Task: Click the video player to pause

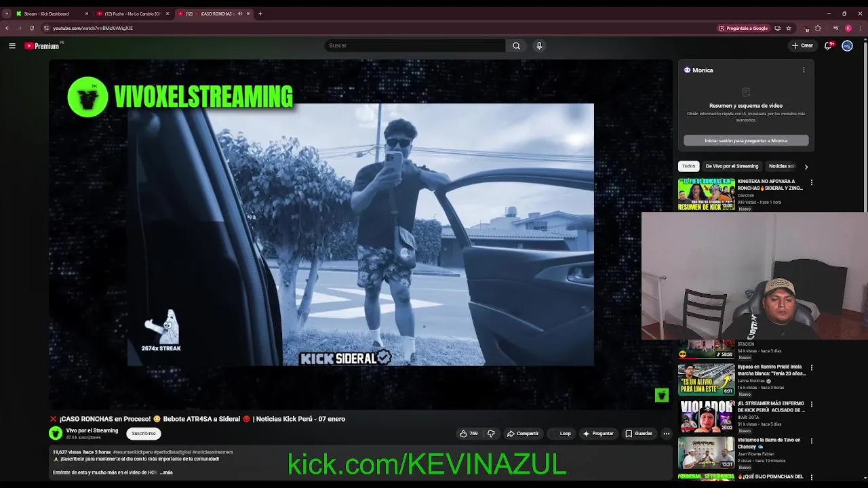Action: point(360,234)
